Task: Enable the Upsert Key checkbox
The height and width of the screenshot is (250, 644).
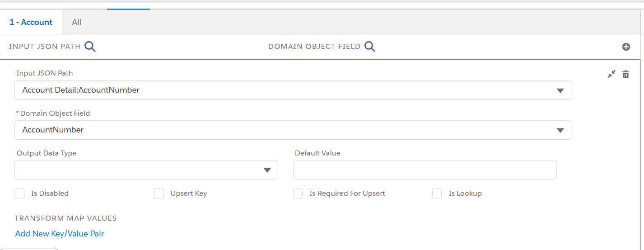Action: point(159,193)
